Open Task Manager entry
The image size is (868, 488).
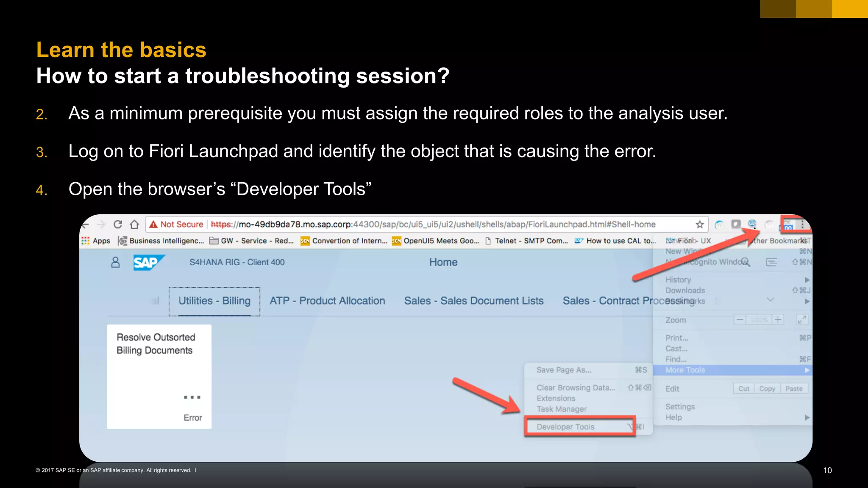[589, 409]
